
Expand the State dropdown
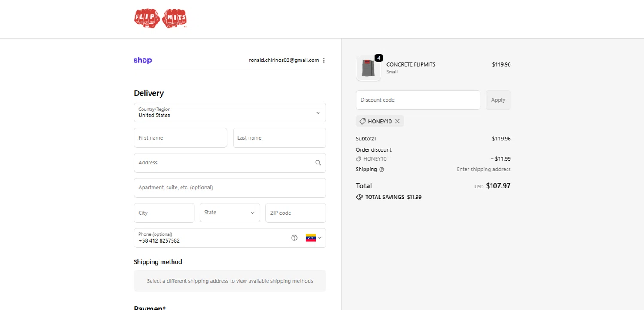pyautogui.click(x=230, y=213)
